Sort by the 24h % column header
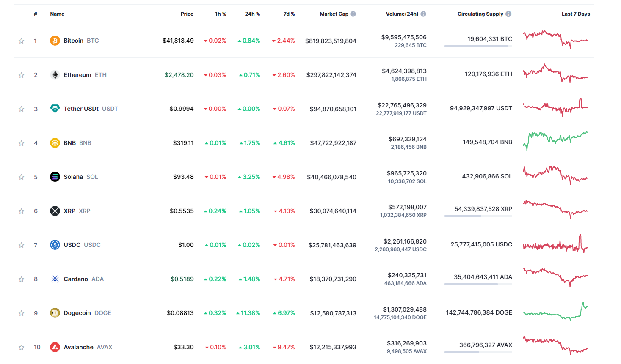Image resolution: width=621 pixels, height=364 pixels. 252,14
